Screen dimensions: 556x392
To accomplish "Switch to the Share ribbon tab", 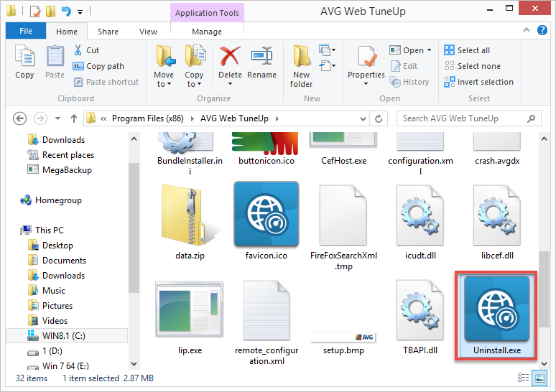I will 108,32.
